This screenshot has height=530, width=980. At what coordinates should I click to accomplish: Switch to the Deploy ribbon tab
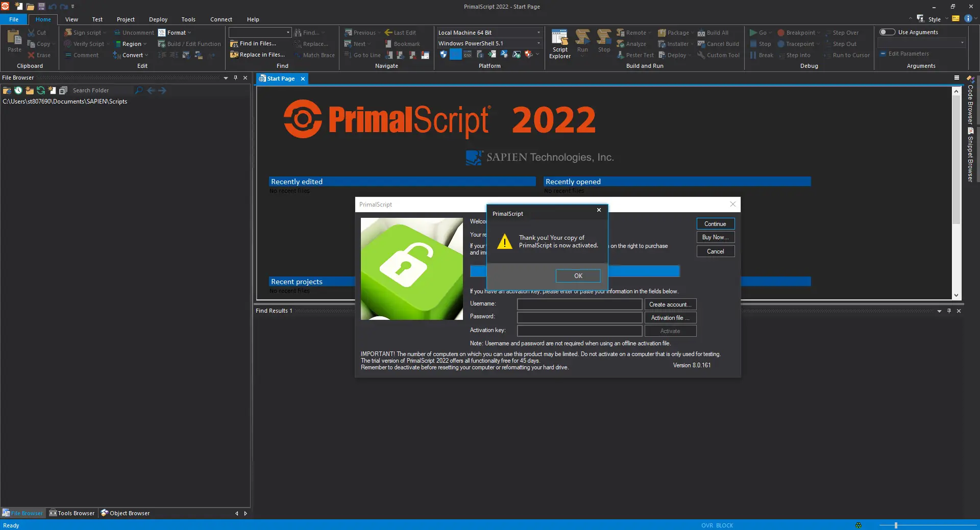click(x=158, y=19)
